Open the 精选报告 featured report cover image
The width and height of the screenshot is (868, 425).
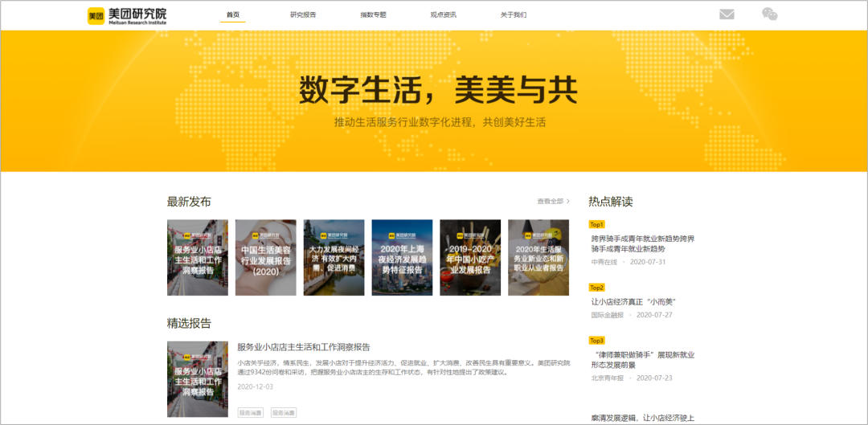[198, 379]
